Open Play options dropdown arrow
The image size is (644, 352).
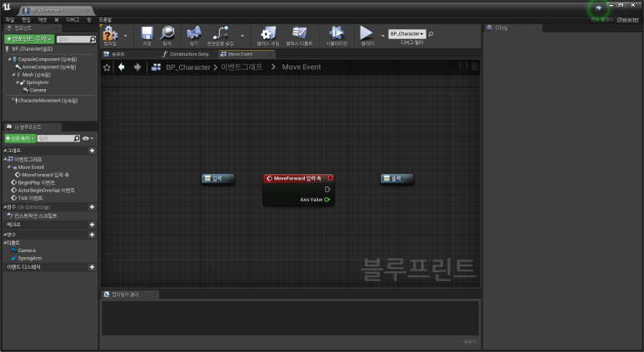click(x=382, y=36)
